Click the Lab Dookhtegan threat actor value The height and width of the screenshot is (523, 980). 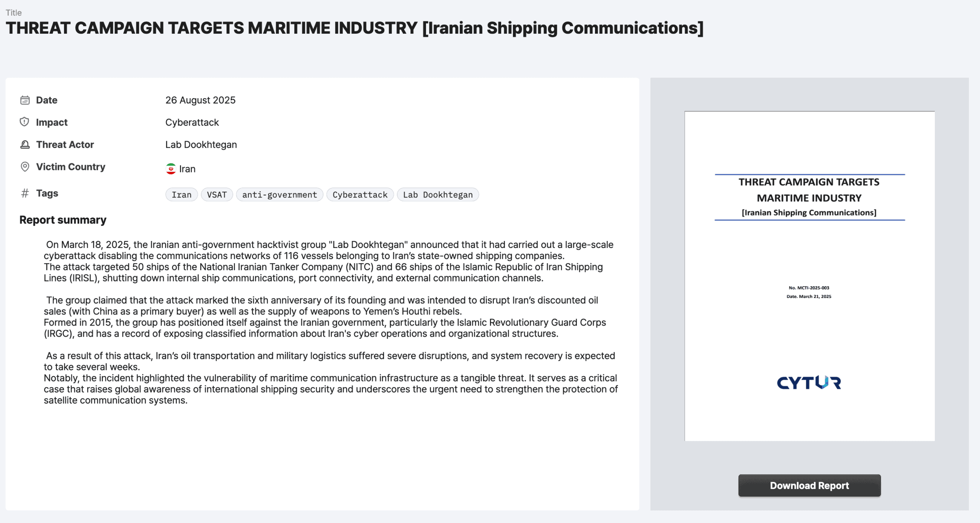click(x=201, y=145)
